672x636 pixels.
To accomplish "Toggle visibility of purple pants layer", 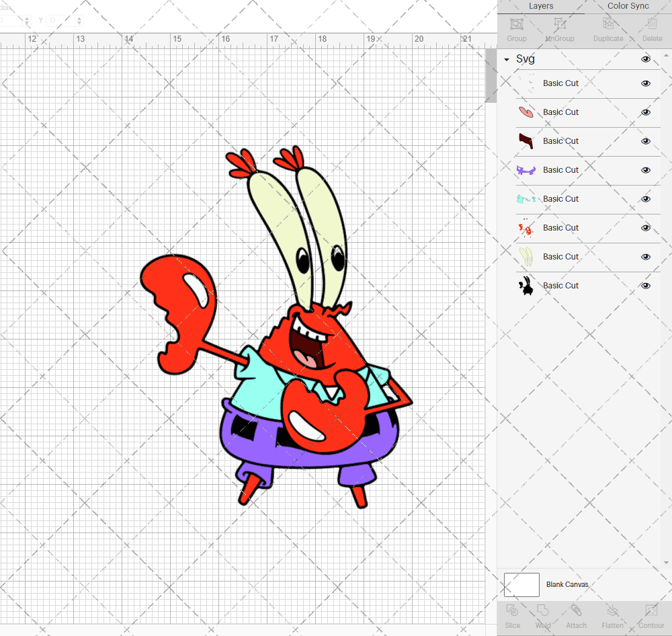I will [x=646, y=170].
